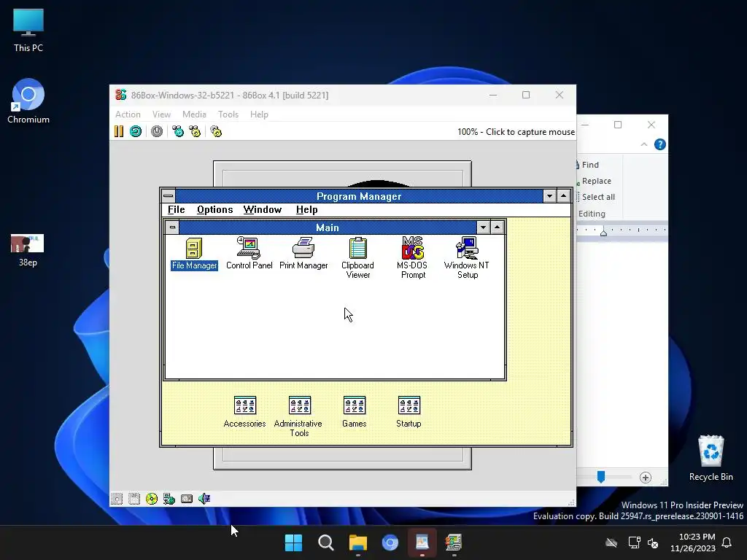Open Program Manager Help menu

pos(307,209)
